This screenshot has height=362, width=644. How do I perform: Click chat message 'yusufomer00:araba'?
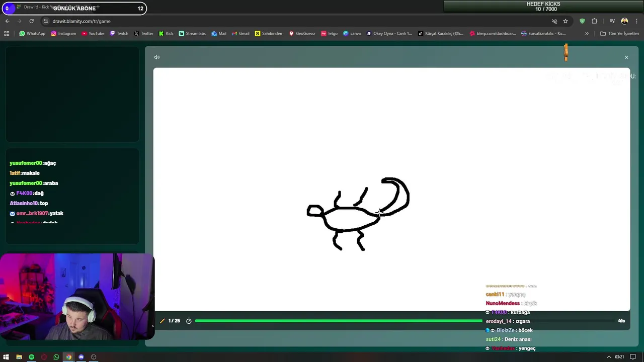tap(34, 183)
